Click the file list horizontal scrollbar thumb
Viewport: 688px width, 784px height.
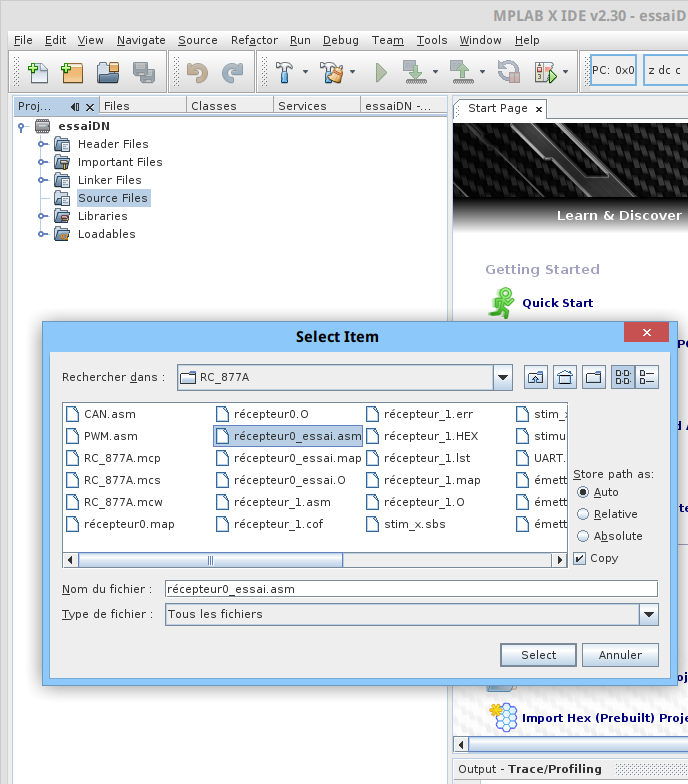(x=210, y=560)
